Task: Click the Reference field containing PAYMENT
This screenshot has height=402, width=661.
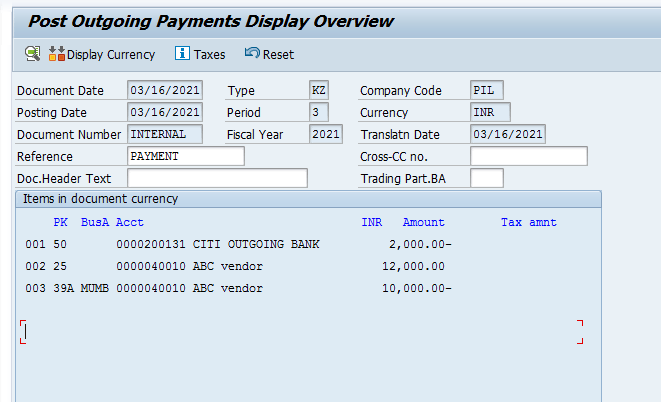Action: (186, 156)
